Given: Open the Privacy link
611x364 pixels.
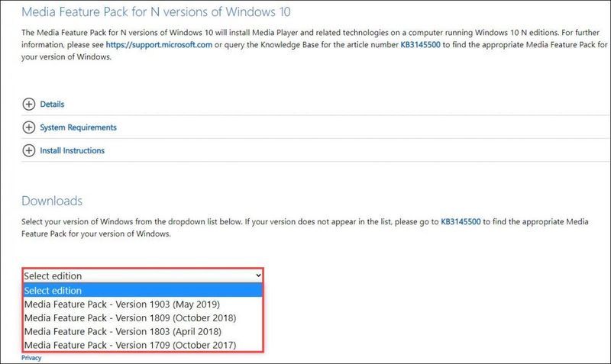Looking at the screenshot, I should point(31,358).
